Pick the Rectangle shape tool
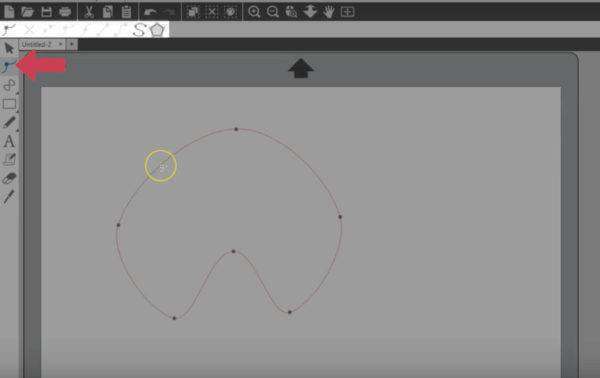 [x=9, y=104]
